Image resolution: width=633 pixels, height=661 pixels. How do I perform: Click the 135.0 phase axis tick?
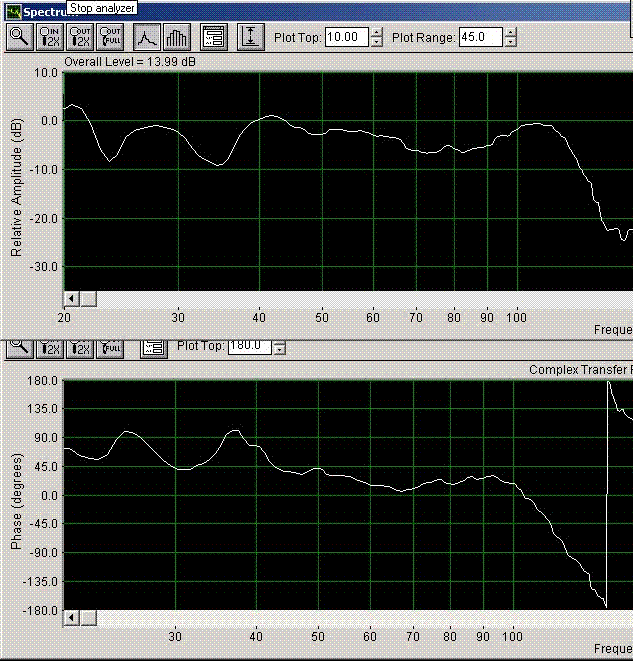tap(43, 409)
